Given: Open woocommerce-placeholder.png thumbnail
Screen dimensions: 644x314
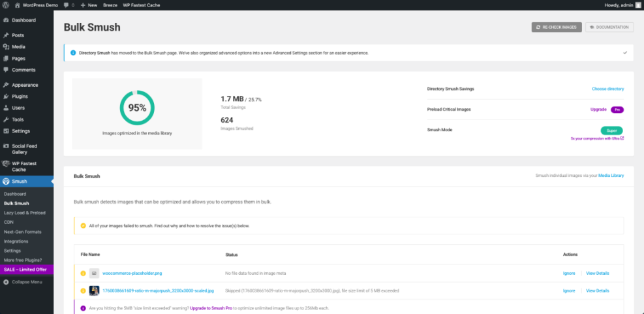Looking at the screenshot, I should click(x=95, y=274).
